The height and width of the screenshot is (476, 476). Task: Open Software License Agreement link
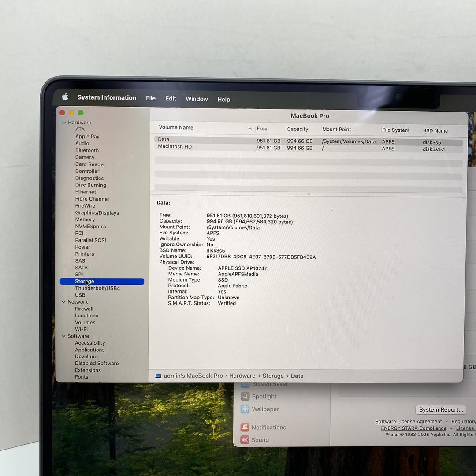pos(408,422)
